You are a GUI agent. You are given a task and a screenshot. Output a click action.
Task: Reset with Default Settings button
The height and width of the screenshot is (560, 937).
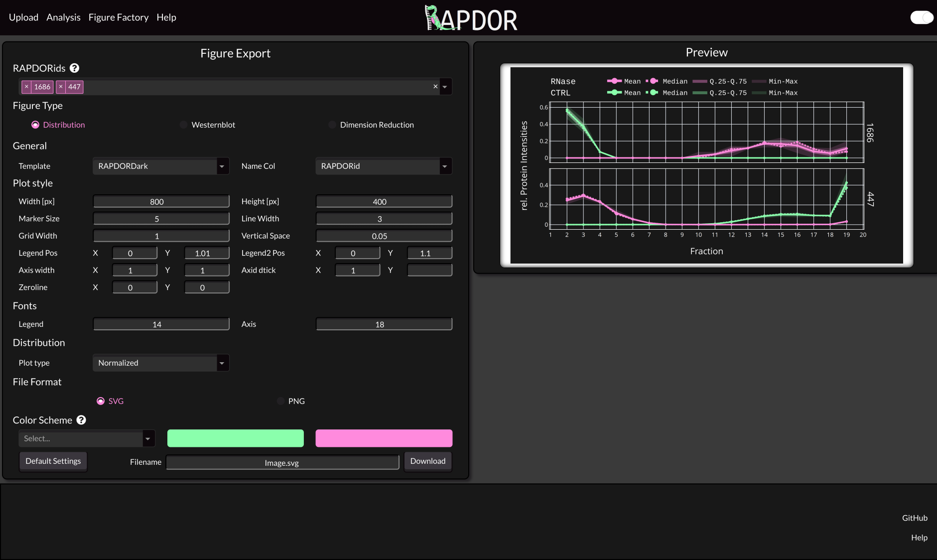53,461
